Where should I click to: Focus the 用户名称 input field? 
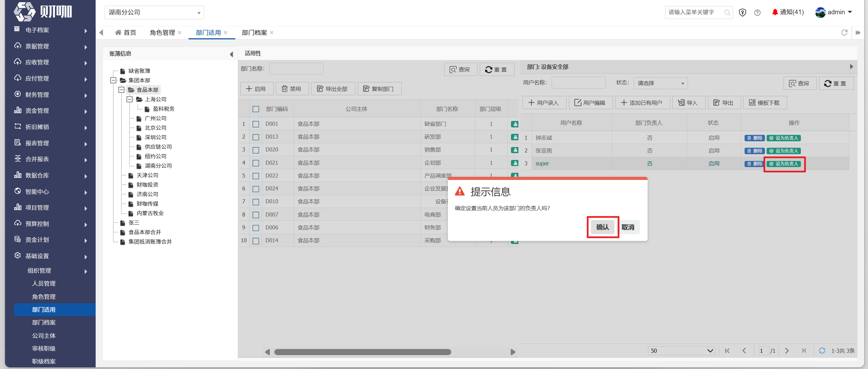578,83
